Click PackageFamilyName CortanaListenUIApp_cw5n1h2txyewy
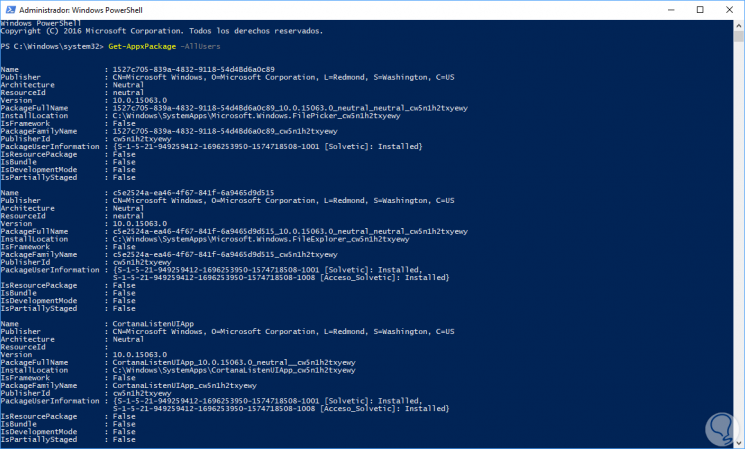The height and width of the screenshot is (449, 745). [x=184, y=386]
